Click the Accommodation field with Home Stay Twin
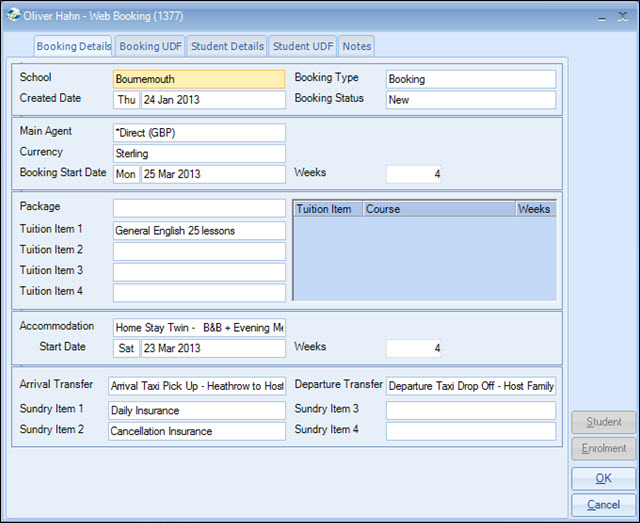Image resolution: width=640 pixels, height=523 pixels. point(199,327)
